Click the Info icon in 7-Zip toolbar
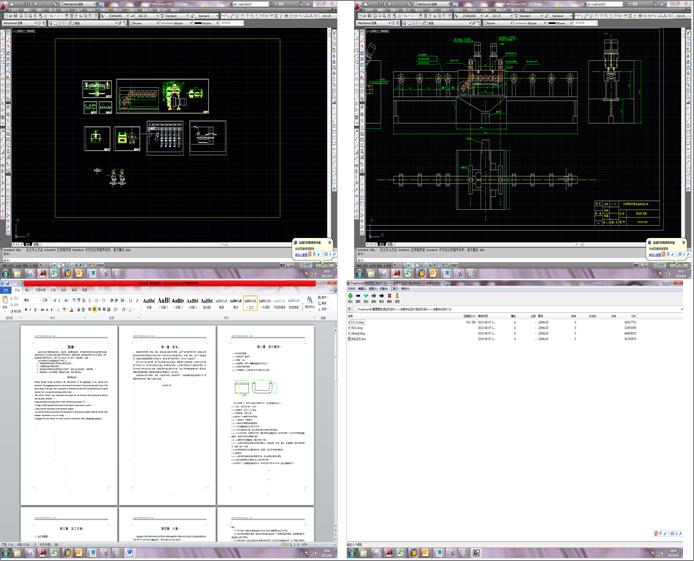 tap(397, 296)
